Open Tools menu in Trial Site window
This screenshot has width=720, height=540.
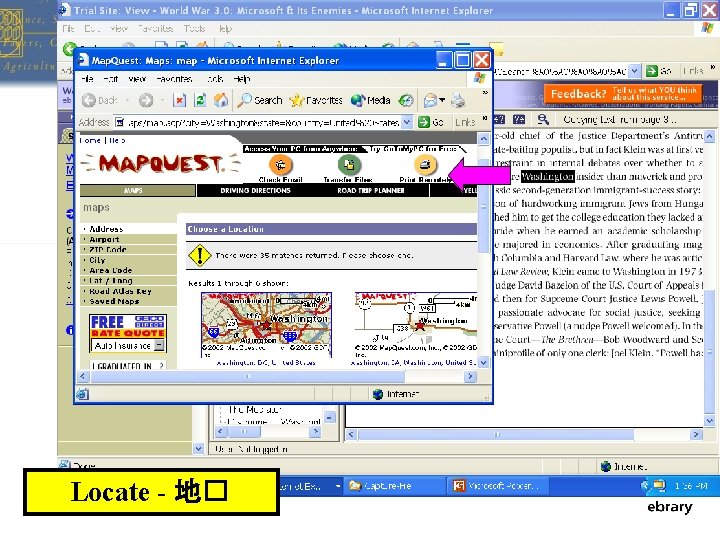coord(194,28)
